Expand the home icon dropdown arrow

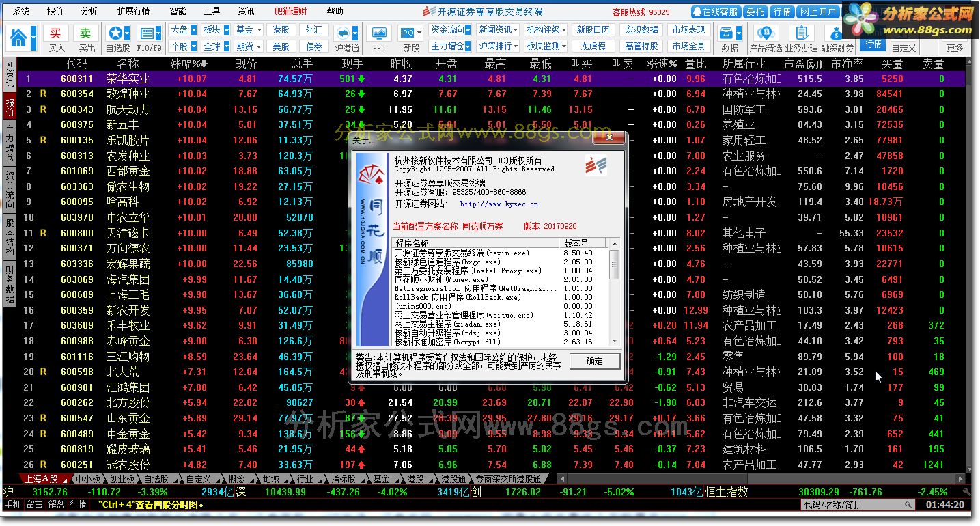pos(33,38)
